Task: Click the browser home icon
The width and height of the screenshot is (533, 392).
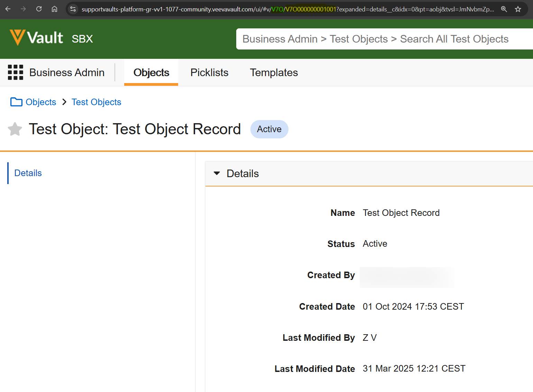Action: pyautogui.click(x=54, y=9)
